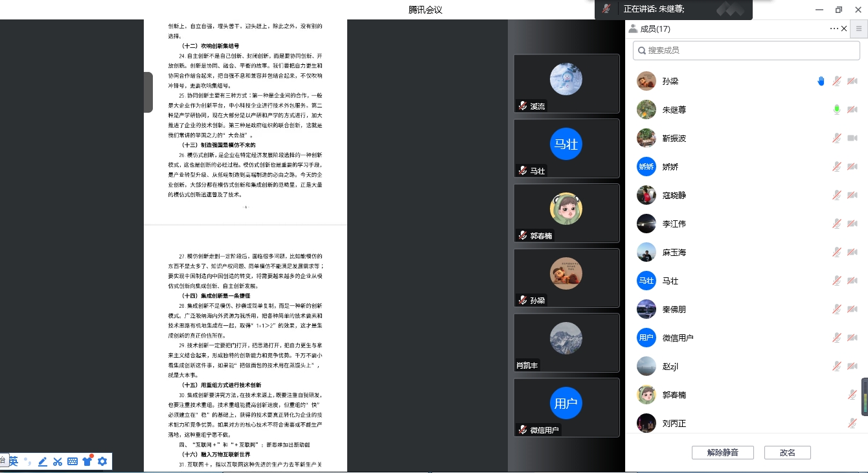This screenshot has height=473, width=868.
Task: Select the 溪流 video tile
Action: [x=567, y=83]
